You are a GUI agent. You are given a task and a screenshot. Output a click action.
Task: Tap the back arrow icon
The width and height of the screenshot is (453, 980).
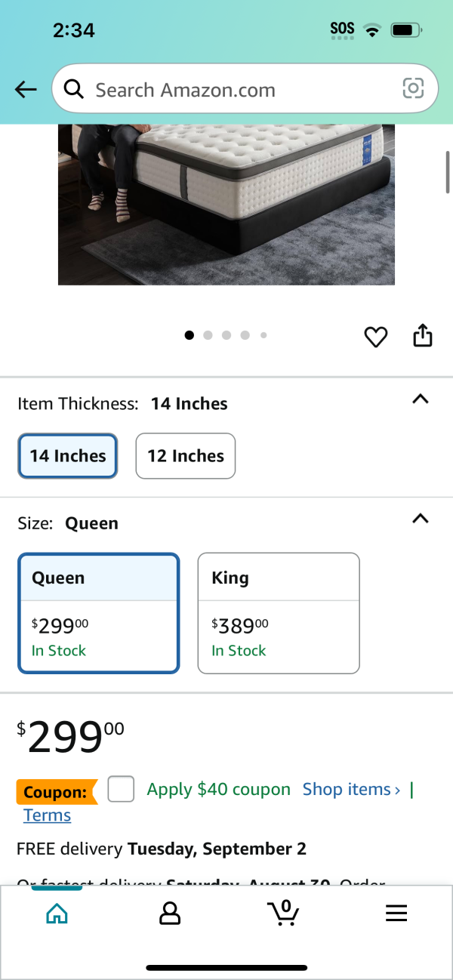[x=26, y=90]
